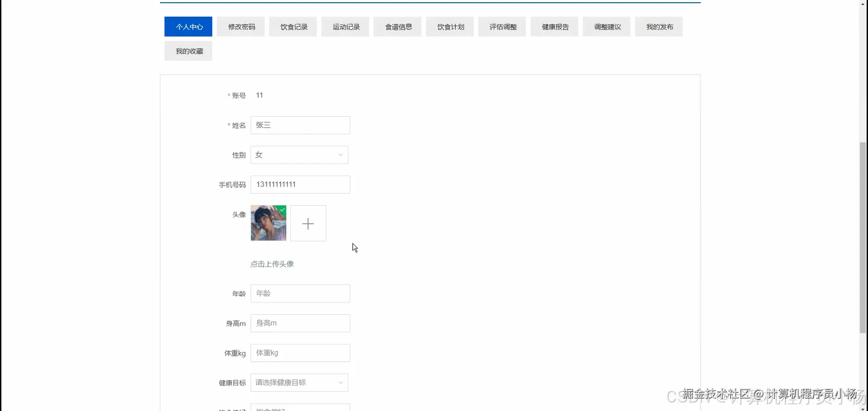Click the 点击上传头像 upload link
The image size is (868, 411).
[272, 264]
